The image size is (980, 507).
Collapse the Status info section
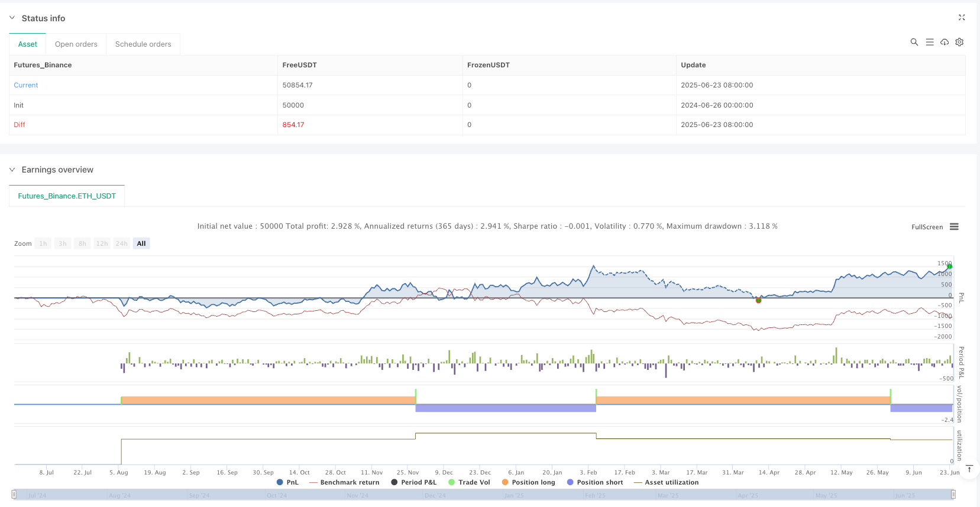click(x=12, y=18)
